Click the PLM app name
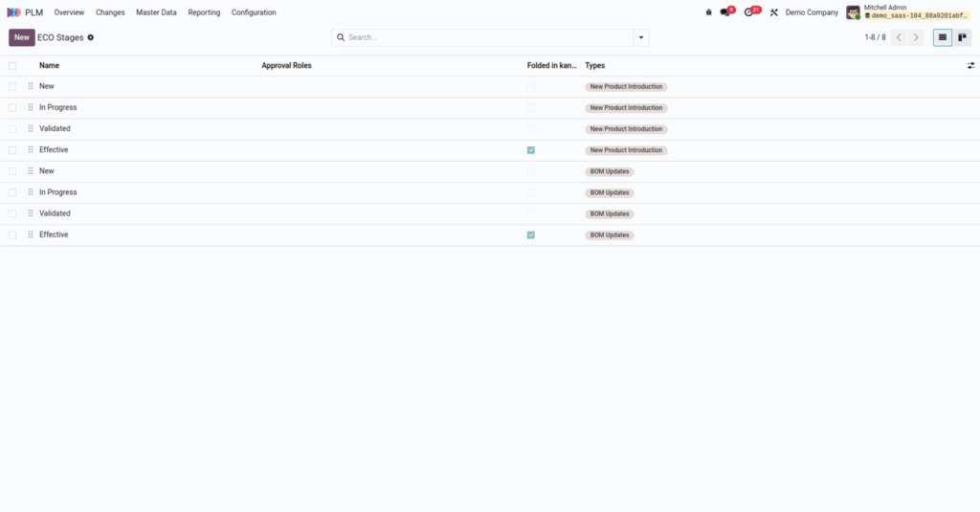This screenshot has height=512, width=980. click(x=33, y=12)
